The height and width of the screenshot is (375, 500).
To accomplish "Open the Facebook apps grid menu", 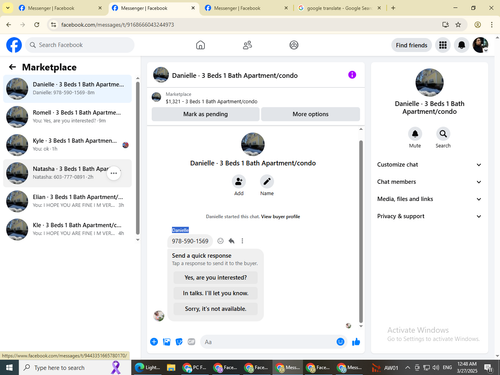I will [x=443, y=45].
